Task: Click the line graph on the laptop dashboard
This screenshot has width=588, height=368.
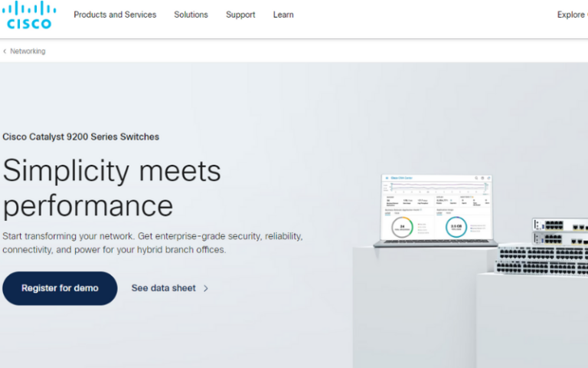Action: [x=436, y=187]
